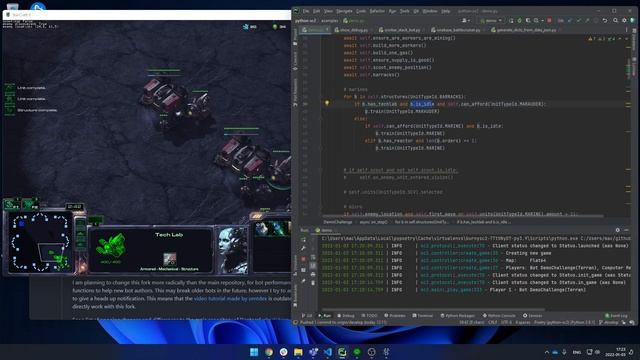640x360 pixels.
Task: Click the Rerun icon in Run panel
Action: tap(303, 239)
